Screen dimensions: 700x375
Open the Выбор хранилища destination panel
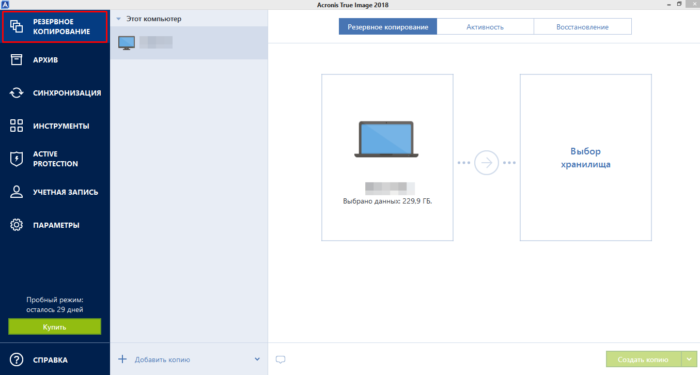(x=586, y=158)
